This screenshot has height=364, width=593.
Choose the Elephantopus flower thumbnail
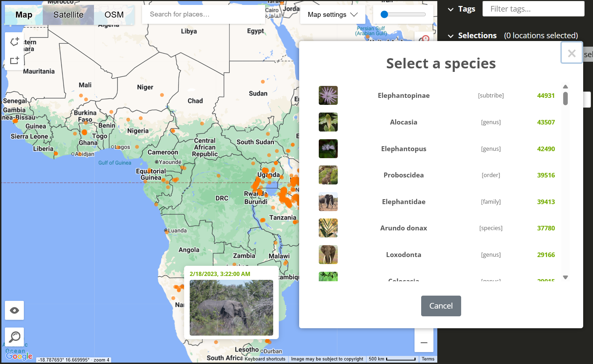coord(328,149)
